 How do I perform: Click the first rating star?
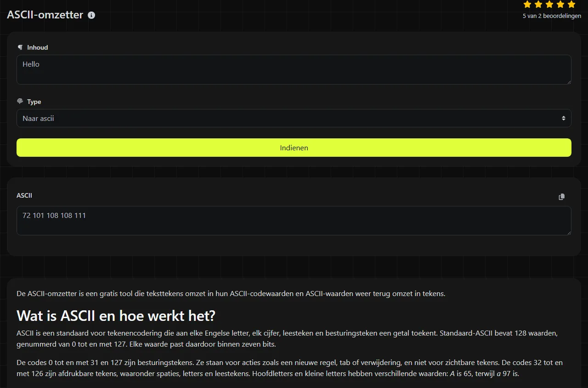point(527,4)
